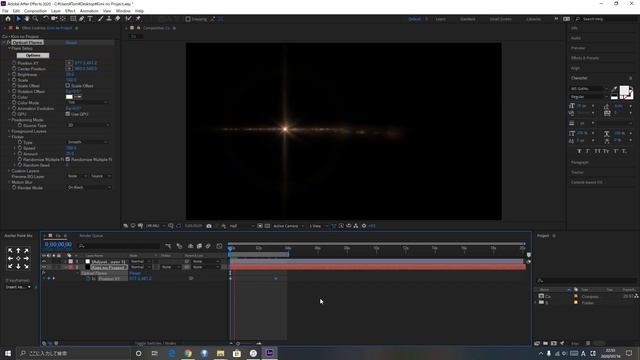The height and width of the screenshot is (360, 640).
Task: Click the white Color swatch
Action: tap(69, 97)
